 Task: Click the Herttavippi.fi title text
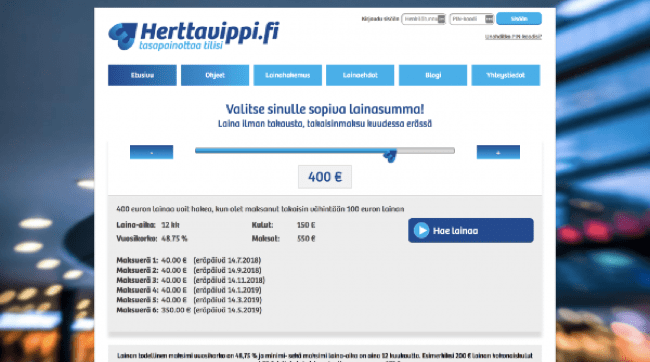[x=210, y=32]
